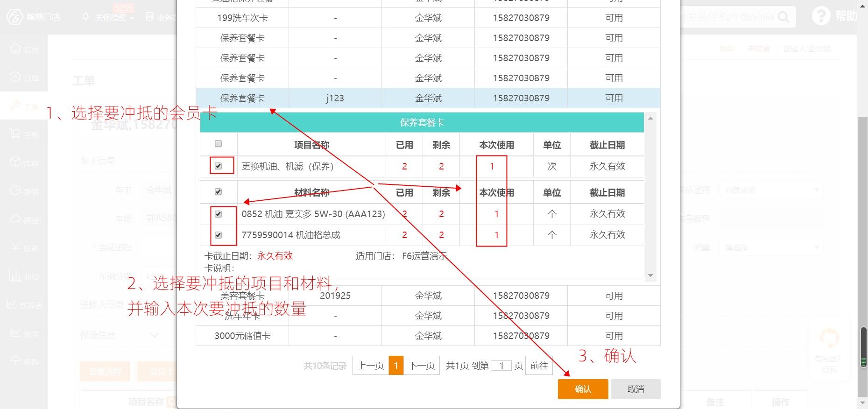
Task: Click the 有问题点我 customer service icon
Action: [829, 338]
